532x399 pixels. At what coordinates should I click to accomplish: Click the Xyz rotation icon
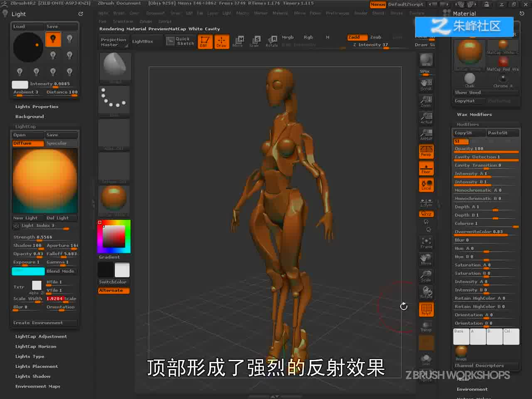pyautogui.click(x=426, y=214)
